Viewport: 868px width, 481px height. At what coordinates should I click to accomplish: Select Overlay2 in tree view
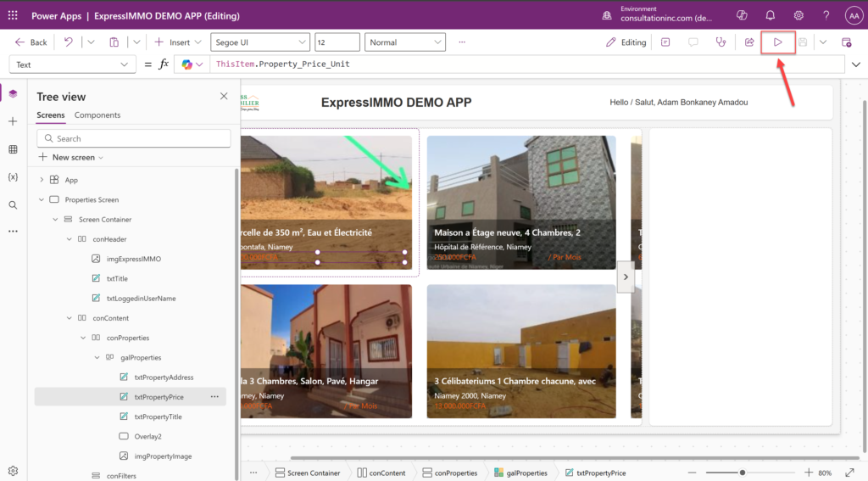[x=147, y=436]
